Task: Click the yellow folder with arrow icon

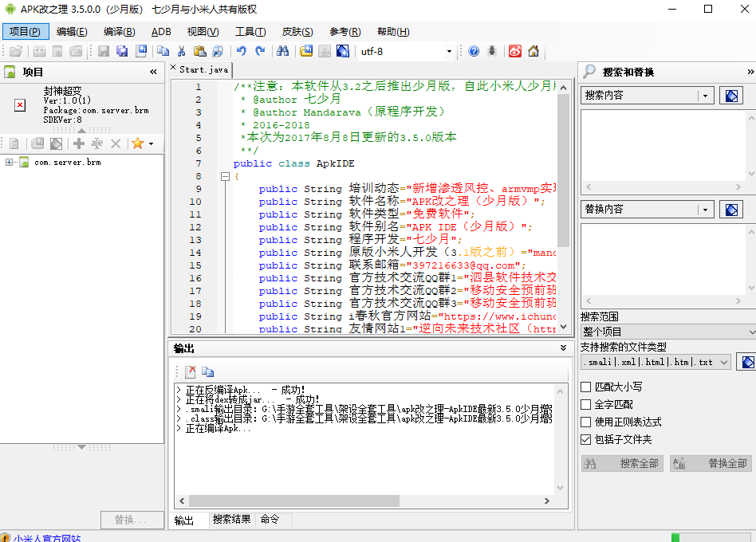Action: pyautogui.click(x=306, y=51)
